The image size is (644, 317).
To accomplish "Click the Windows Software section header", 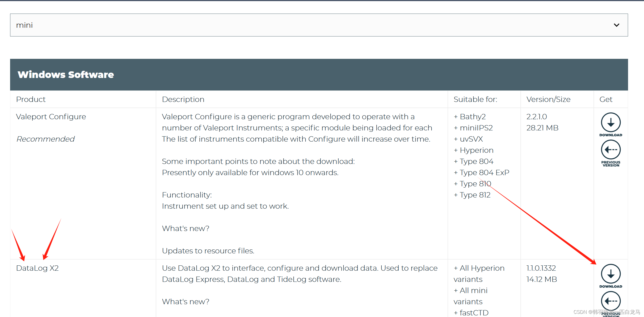I will tap(66, 75).
